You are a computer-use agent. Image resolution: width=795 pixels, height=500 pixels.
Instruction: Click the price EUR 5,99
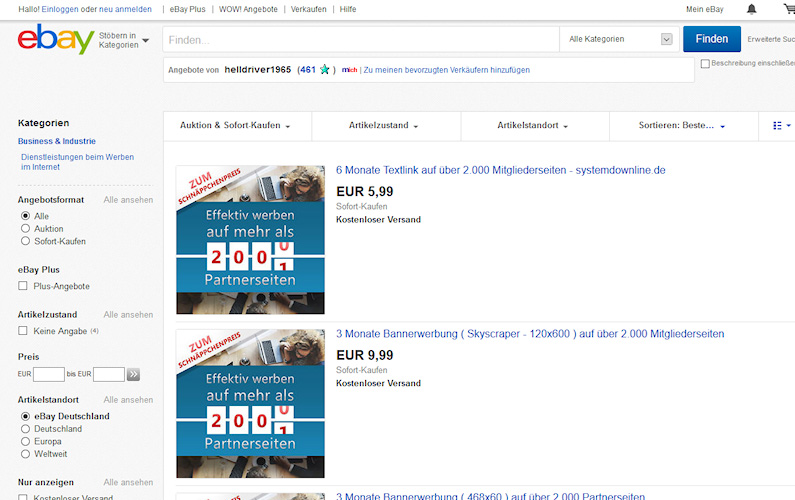pyautogui.click(x=365, y=192)
